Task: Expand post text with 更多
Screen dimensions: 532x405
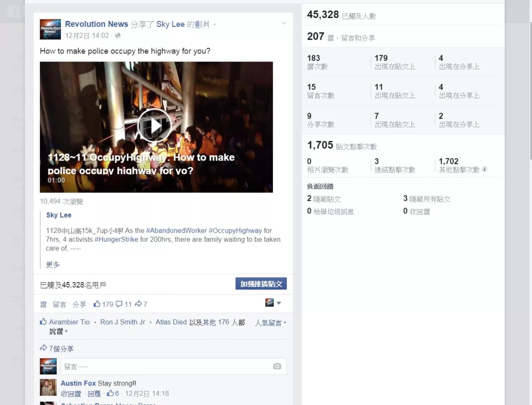Action: coord(53,264)
